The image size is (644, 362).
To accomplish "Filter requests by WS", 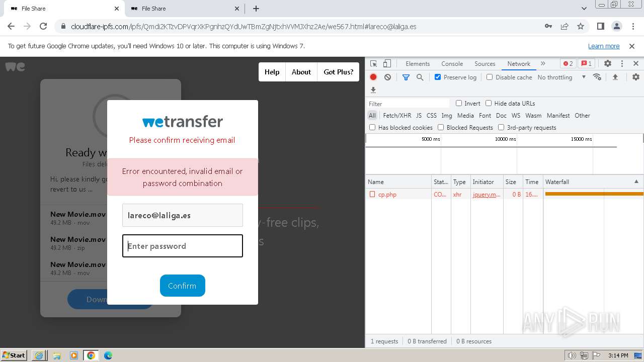I will (516, 116).
